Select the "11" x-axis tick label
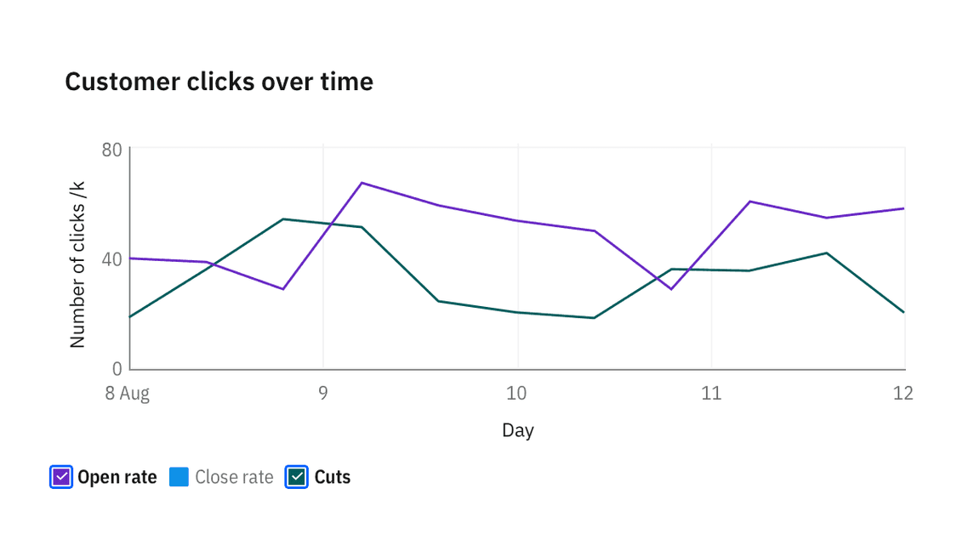The image size is (980, 551). click(x=711, y=394)
